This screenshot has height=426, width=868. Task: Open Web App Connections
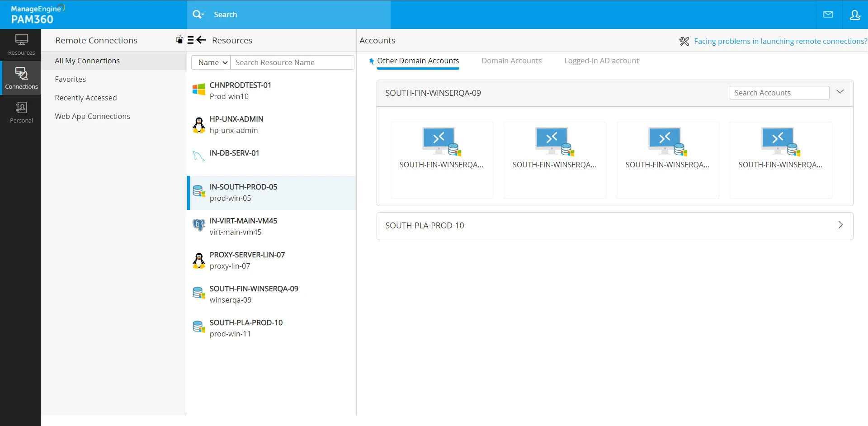[92, 116]
